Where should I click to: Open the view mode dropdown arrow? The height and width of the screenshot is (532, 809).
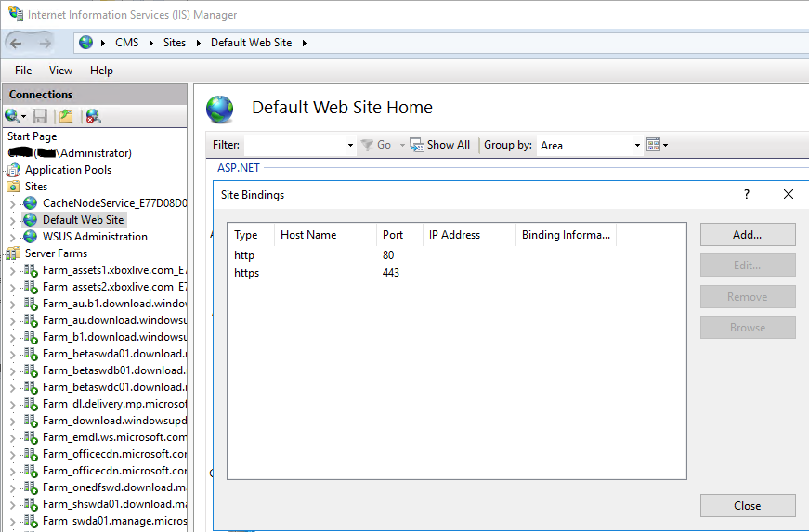666,146
